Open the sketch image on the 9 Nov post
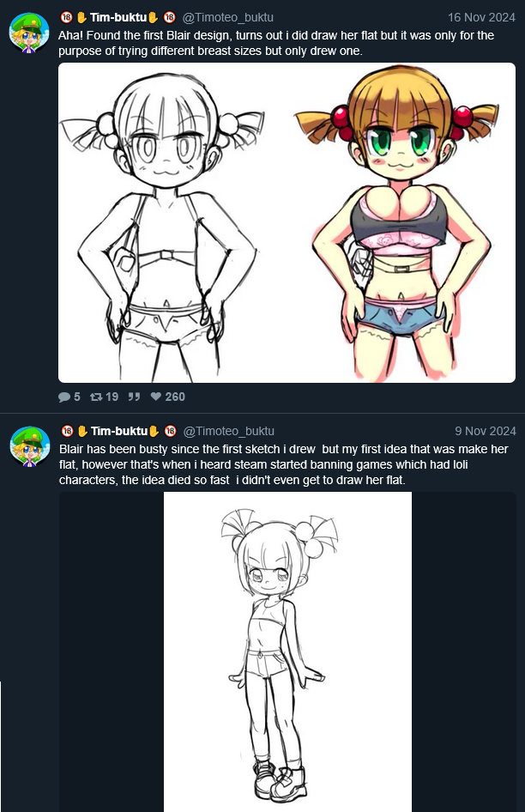 (288, 652)
